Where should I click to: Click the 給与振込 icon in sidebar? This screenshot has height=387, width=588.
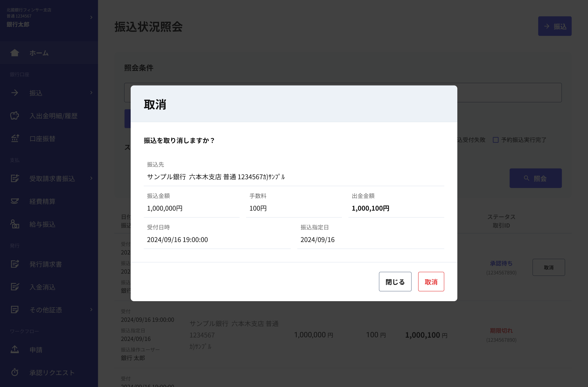[14, 224]
